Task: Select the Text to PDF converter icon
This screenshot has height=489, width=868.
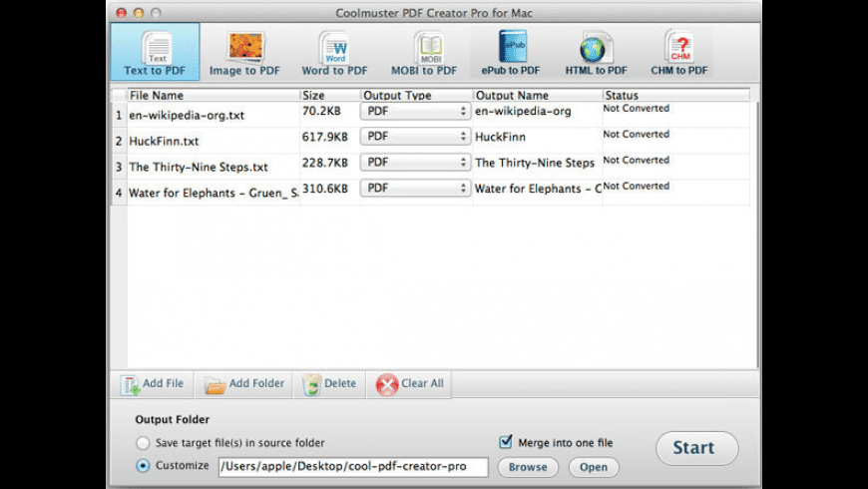Action: [155, 52]
